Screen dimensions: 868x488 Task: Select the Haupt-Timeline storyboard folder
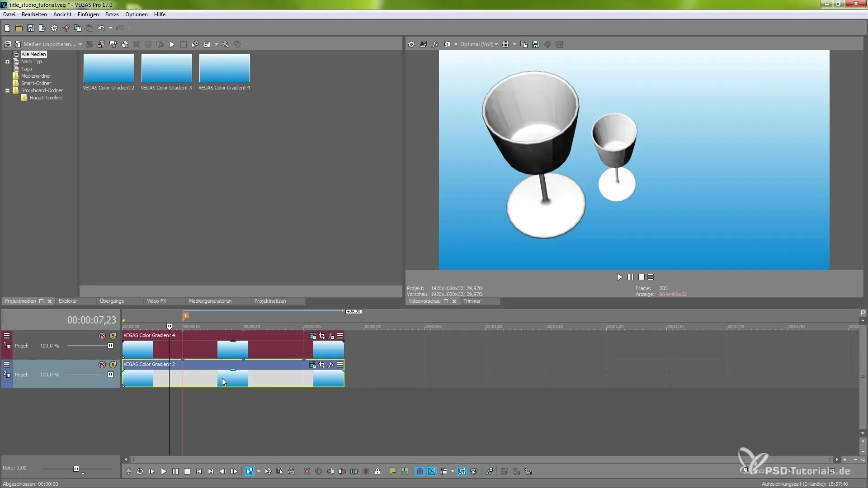[46, 98]
